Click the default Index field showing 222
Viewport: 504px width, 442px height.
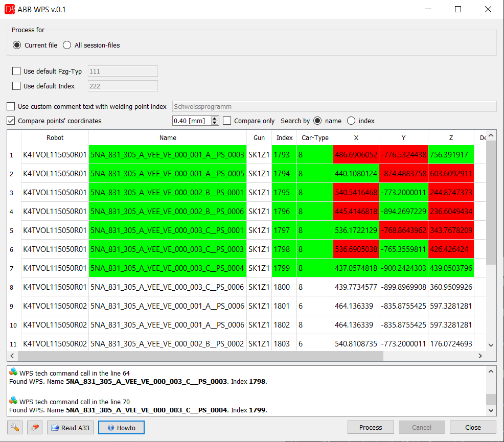pos(123,86)
